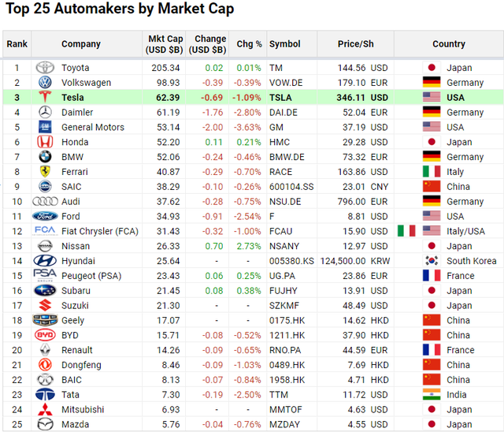Screen dimensions: 504x432
Task: Sort table by Rank column header
Action: point(17,44)
